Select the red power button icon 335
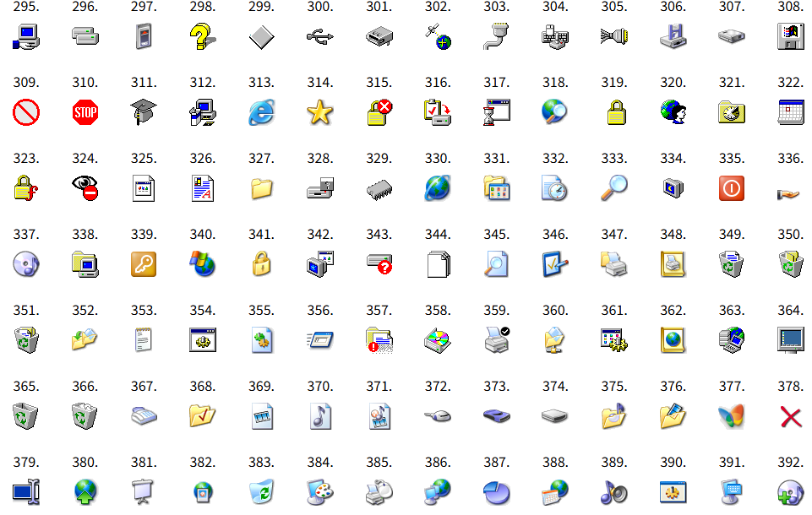Viewport: 812px width, 515px height. pyautogui.click(x=731, y=188)
